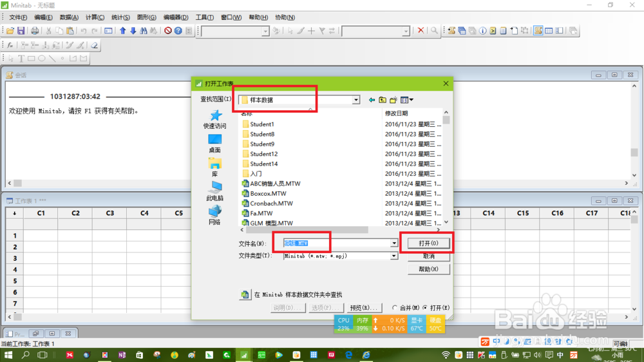The height and width of the screenshot is (362, 644).
Task: Open the 图形(G) Graph menu
Action: 147,17
